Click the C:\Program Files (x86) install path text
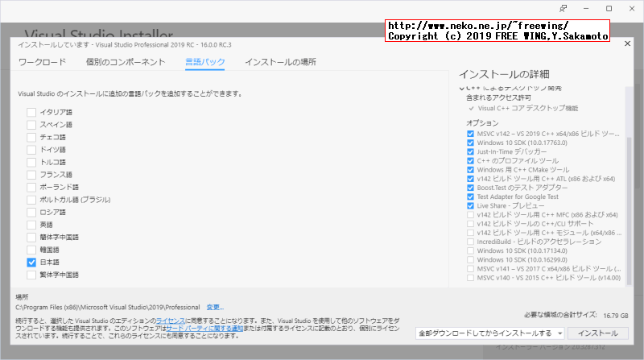The image size is (644, 360). click(108, 308)
